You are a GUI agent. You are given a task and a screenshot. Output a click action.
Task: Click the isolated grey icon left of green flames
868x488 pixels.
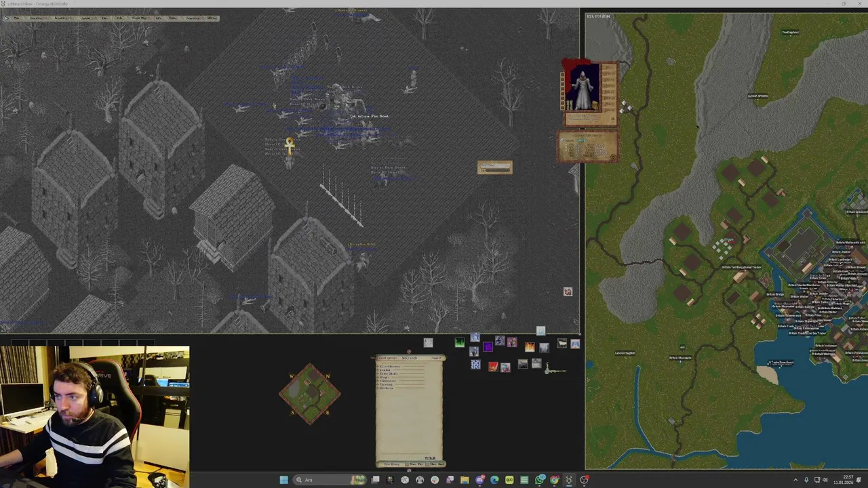(429, 343)
